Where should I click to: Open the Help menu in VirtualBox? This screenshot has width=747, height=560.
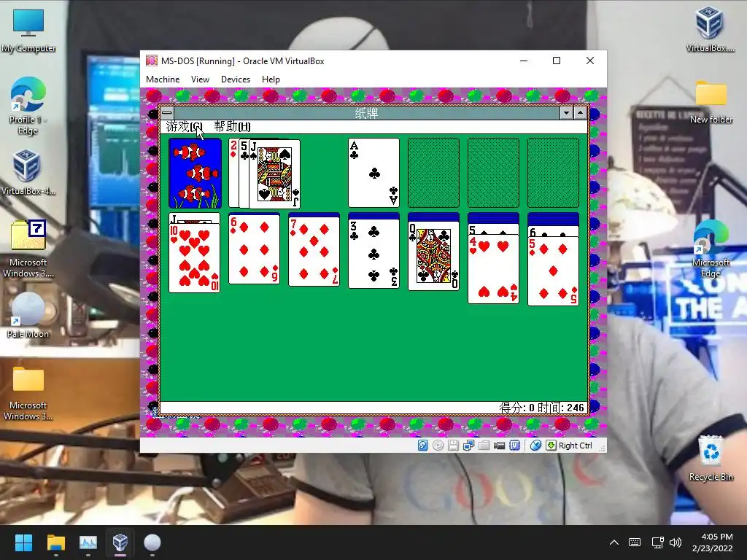(271, 79)
